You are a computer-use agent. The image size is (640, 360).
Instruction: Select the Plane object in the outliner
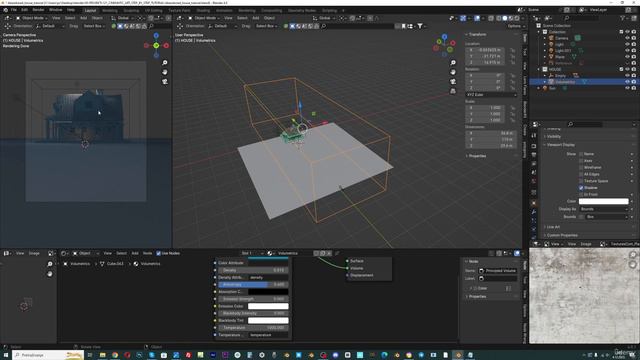(560, 57)
